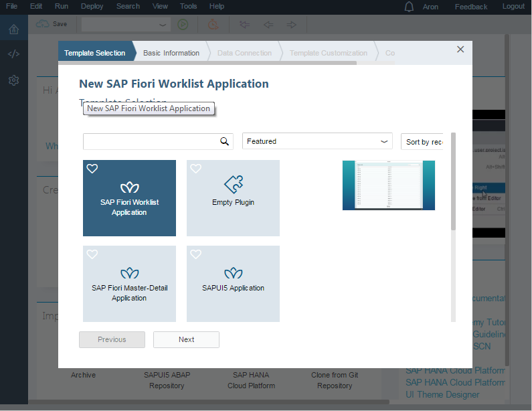Open the Sort by dropdown
Image resolution: width=532 pixels, height=411 pixels.
click(x=422, y=141)
